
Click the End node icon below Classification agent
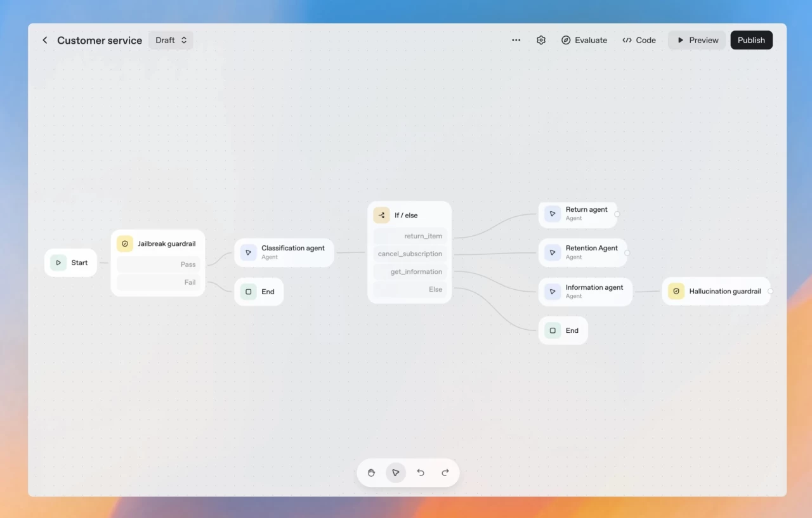click(248, 291)
